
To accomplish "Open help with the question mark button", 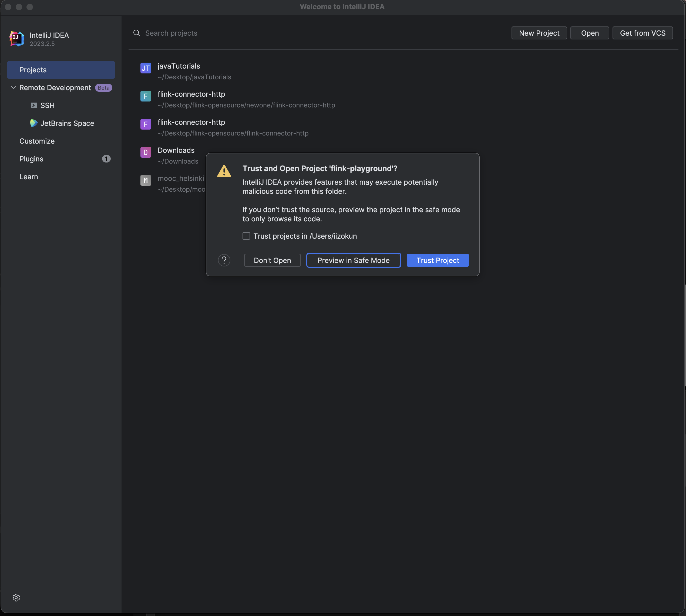I will [x=224, y=260].
